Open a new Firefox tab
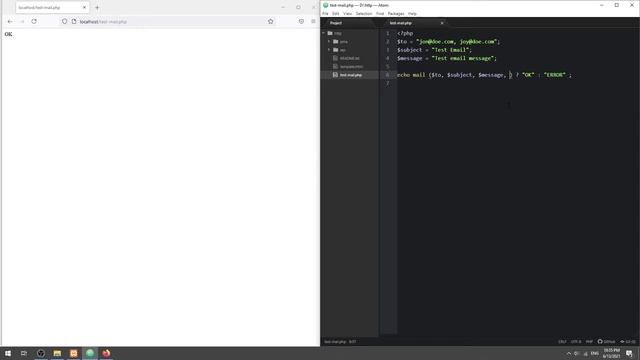The width and height of the screenshot is (640, 360). coord(97,7)
